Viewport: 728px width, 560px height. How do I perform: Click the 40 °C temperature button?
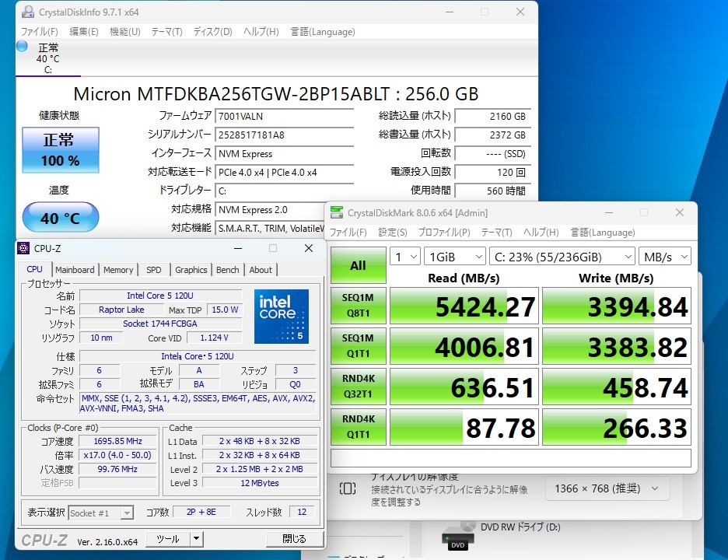pyautogui.click(x=61, y=217)
